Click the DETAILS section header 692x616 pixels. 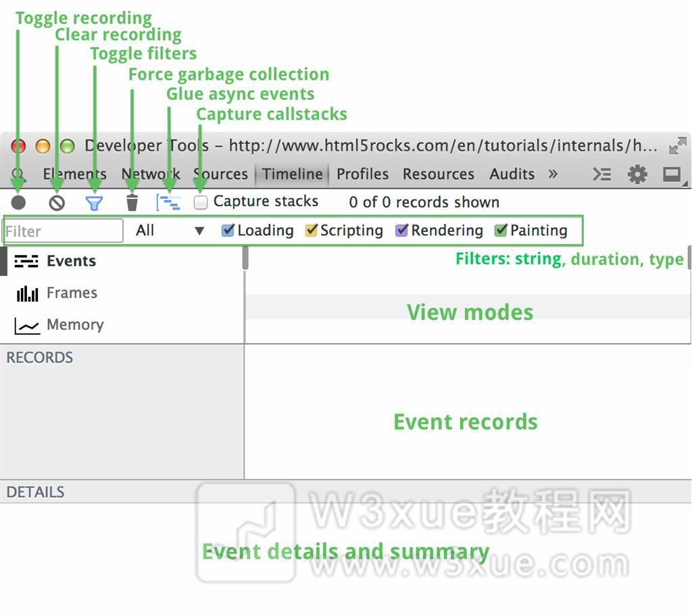(x=35, y=492)
